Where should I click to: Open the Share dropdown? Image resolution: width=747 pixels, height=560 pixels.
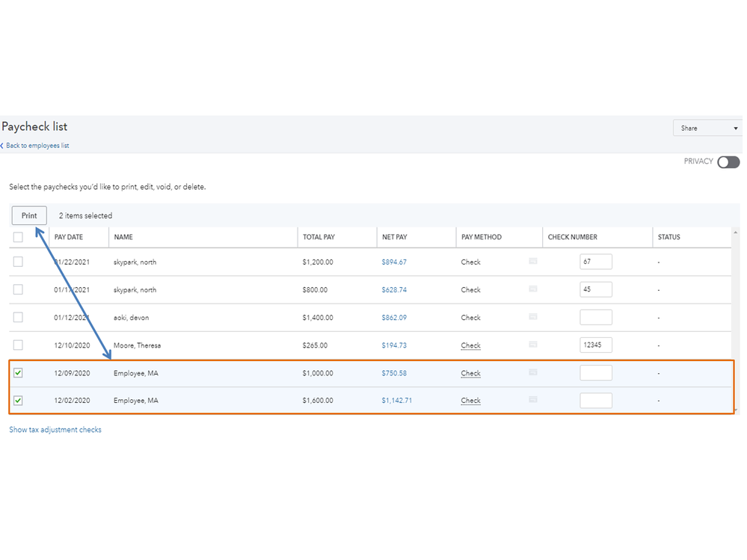708,129
